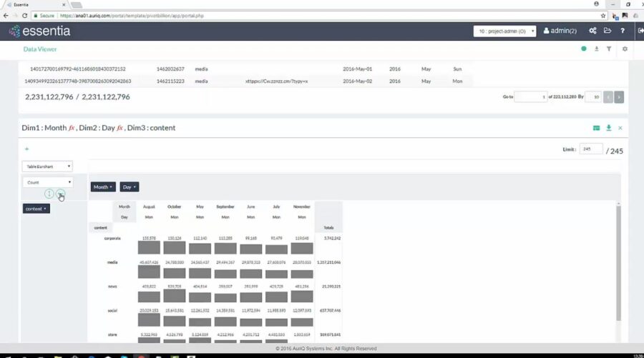The image size is (644, 358).
Task: Click the Totals column header
Action: pos(328,228)
